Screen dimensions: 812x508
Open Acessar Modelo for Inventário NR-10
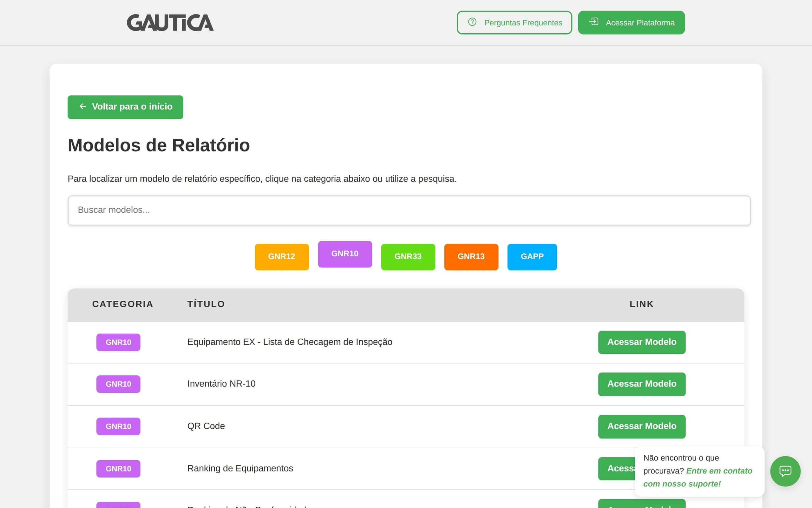pyautogui.click(x=642, y=384)
